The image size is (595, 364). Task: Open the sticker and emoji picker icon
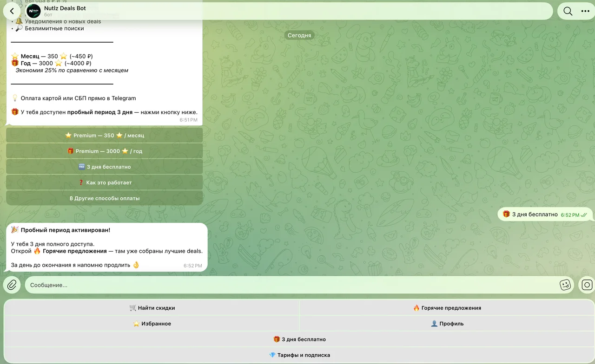pos(565,285)
